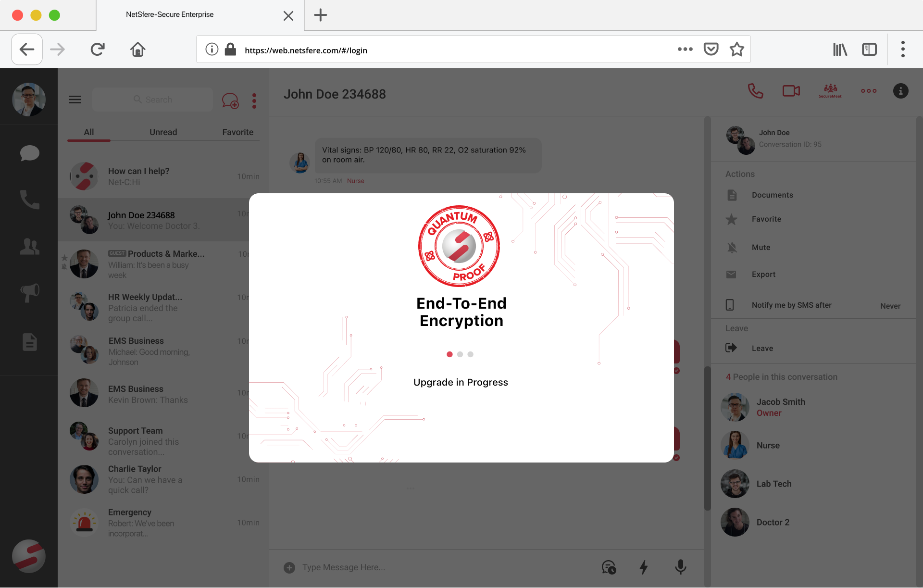Screen dimensions: 923x588
Task: Open HR Weekly Updat... conversation
Action: 154,307
